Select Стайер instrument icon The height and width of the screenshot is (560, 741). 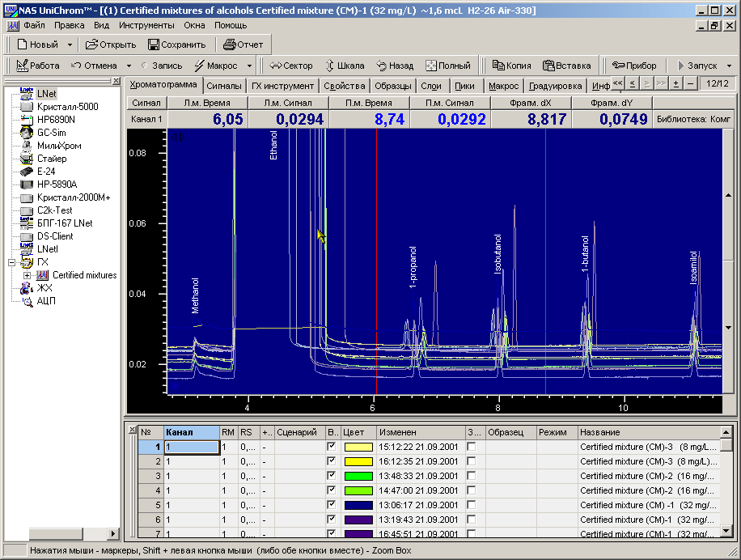[27, 159]
